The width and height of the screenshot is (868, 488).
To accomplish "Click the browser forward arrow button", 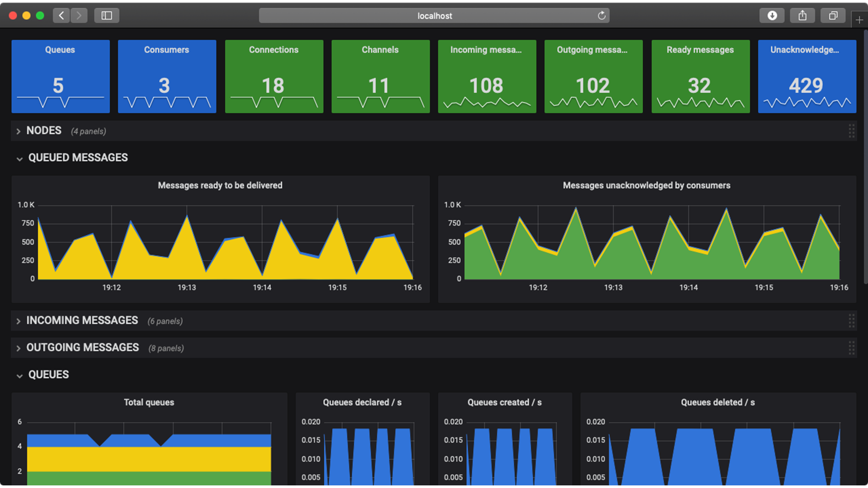I will [79, 16].
